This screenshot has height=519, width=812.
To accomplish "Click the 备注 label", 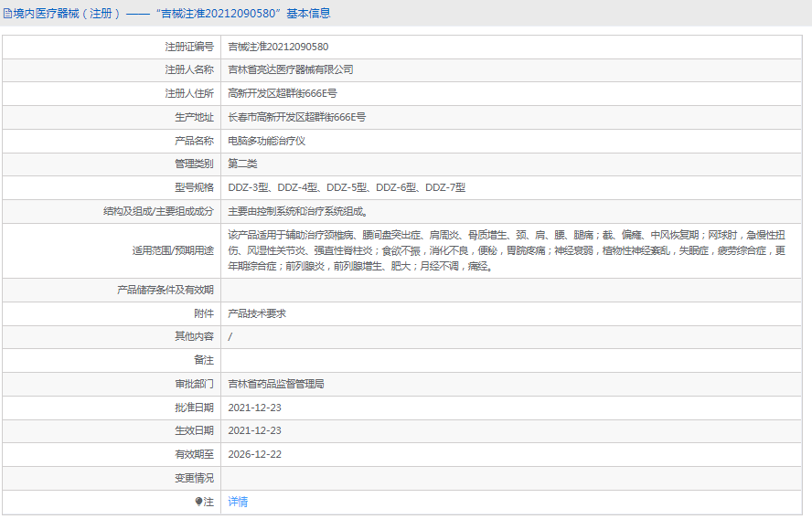I will [x=204, y=360].
